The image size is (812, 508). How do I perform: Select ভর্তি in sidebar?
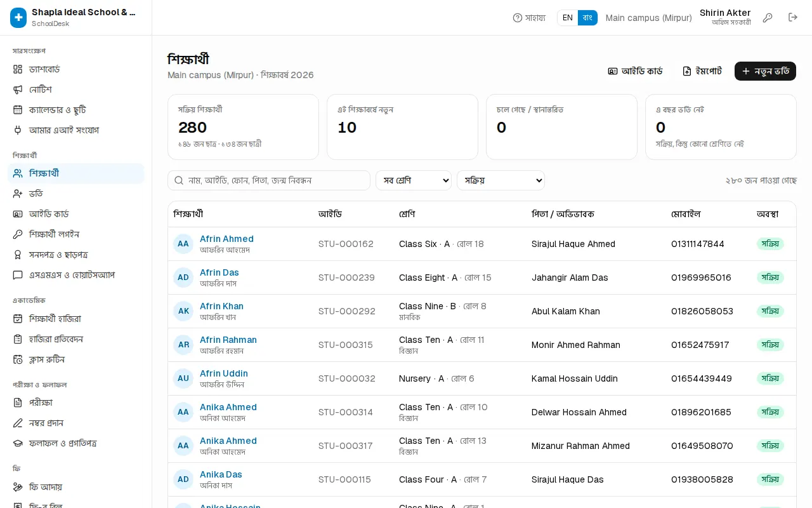coord(76,194)
